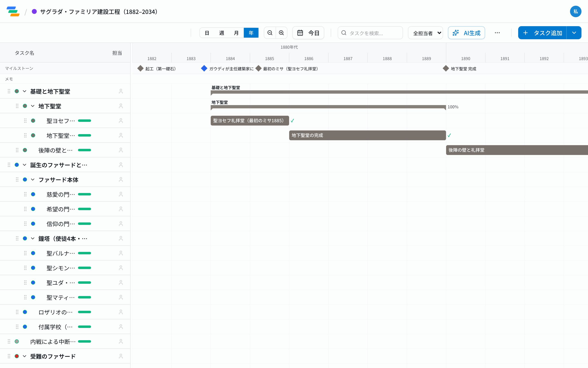
Task: Click assignee icon for 受難のファサード row
Action: [x=121, y=356]
